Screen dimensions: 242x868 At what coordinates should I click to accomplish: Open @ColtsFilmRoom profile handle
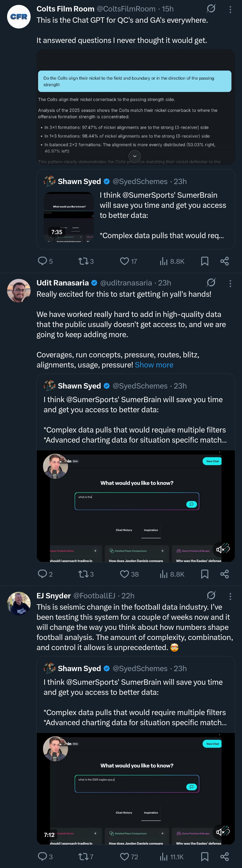(126, 9)
